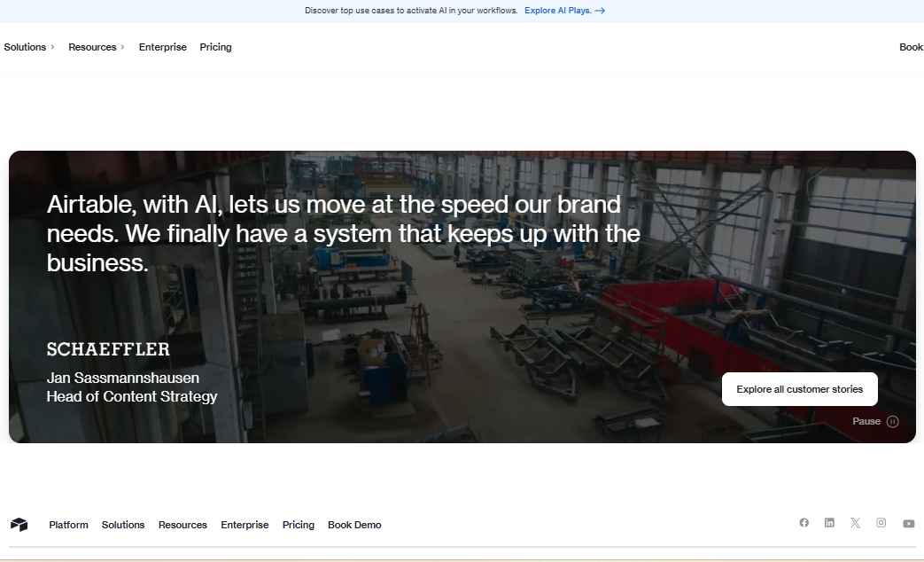Open Enterprise in top navigation
Image resolution: width=924 pixels, height=562 pixels.
[x=163, y=47]
